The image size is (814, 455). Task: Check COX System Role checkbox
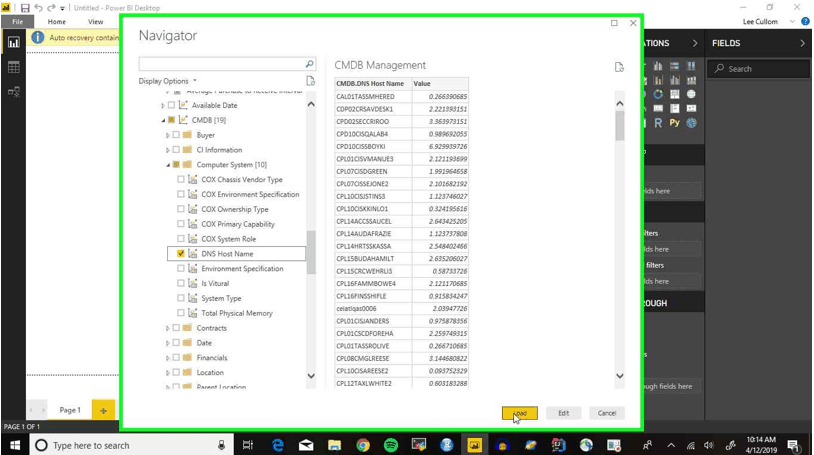click(x=181, y=238)
